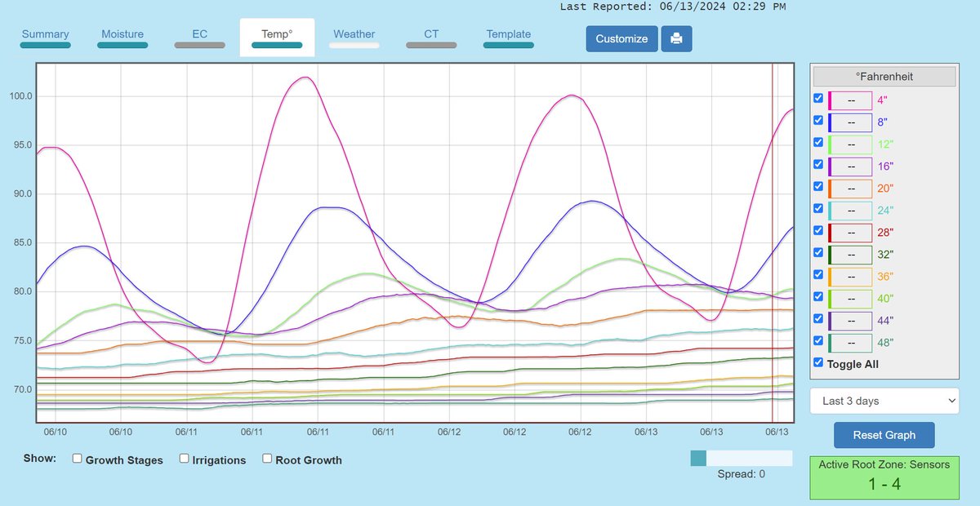
Task: Uncheck the Toggle All option
Action: pyautogui.click(x=818, y=363)
